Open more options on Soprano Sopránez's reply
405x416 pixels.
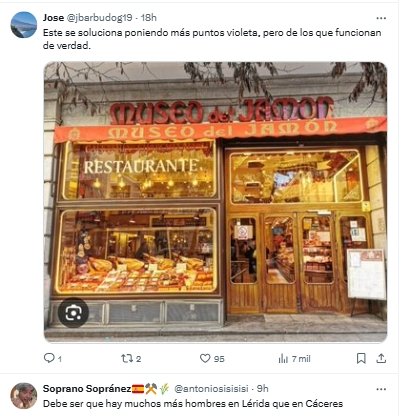point(381,389)
